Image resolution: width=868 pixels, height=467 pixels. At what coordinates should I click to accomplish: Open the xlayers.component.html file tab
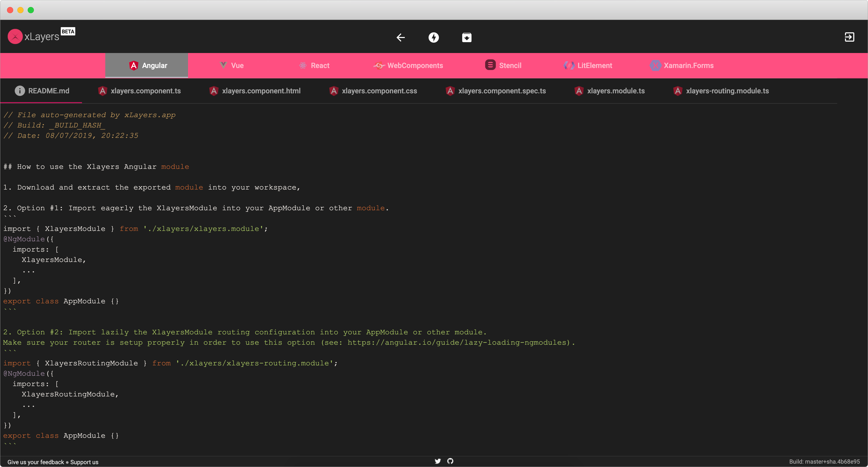coord(255,91)
